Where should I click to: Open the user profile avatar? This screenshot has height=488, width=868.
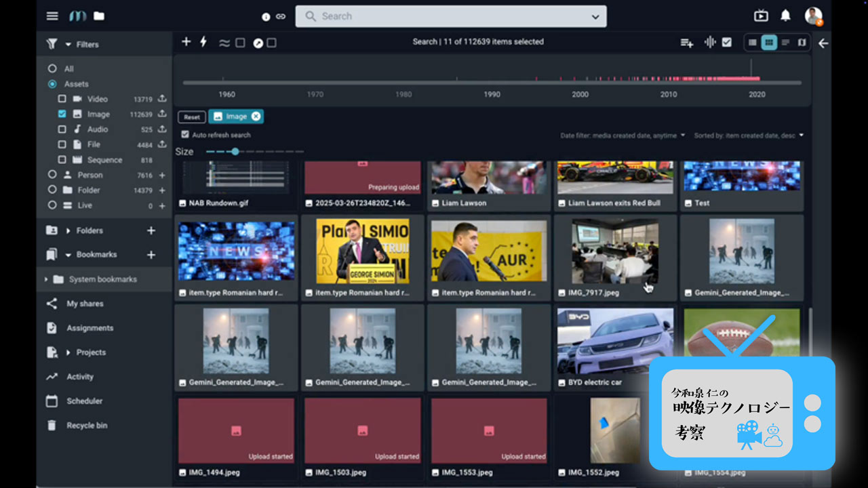[x=814, y=16]
